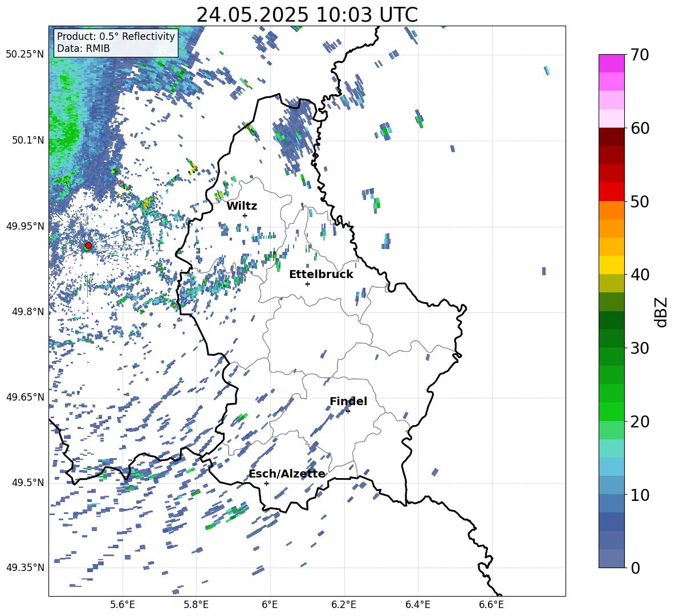Image resolution: width=675 pixels, height=616 pixels.
Task: Click the 49.8°N latitude label
Action: [x=28, y=312]
